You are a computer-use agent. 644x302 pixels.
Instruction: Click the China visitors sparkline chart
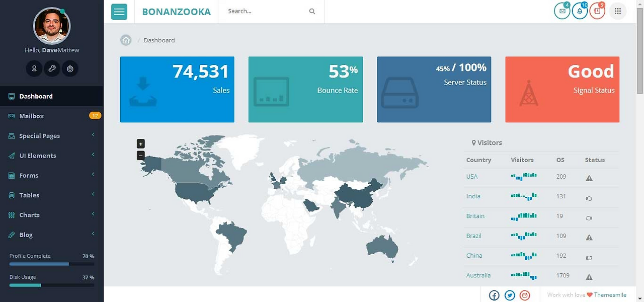point(524,256)
